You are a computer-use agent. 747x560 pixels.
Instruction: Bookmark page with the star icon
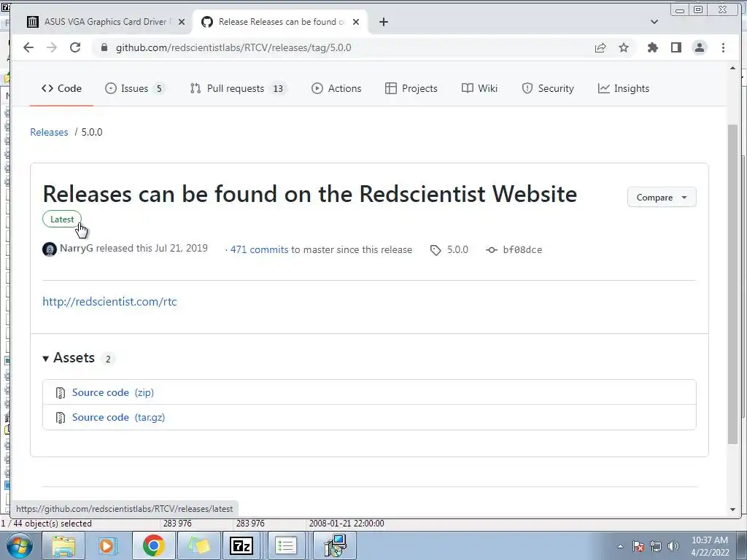pos(624,47)
